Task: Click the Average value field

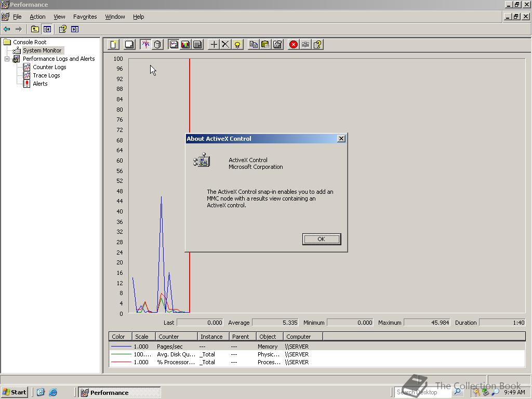Action: tap(275, 323)
